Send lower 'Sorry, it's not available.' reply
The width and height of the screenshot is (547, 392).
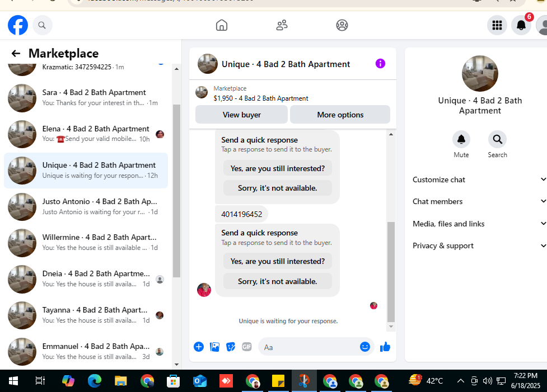(x=277, y=281)
